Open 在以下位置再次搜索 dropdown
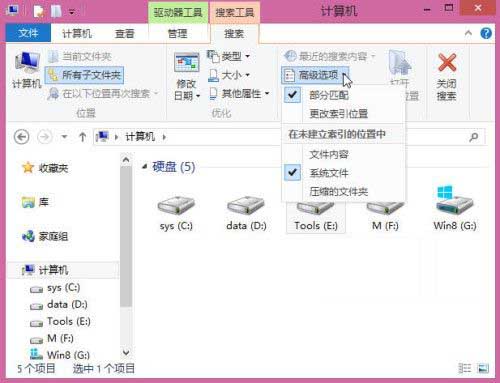 point(103,94)
